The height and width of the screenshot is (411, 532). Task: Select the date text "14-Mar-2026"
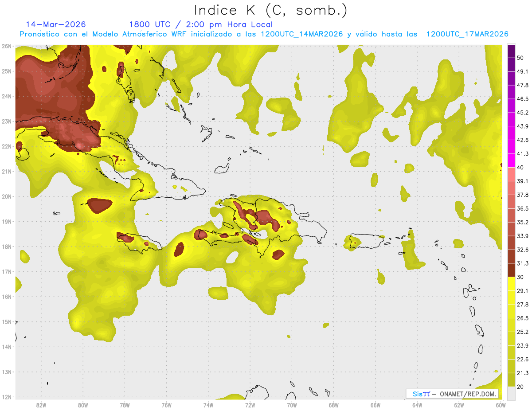[x=56, y=24]
